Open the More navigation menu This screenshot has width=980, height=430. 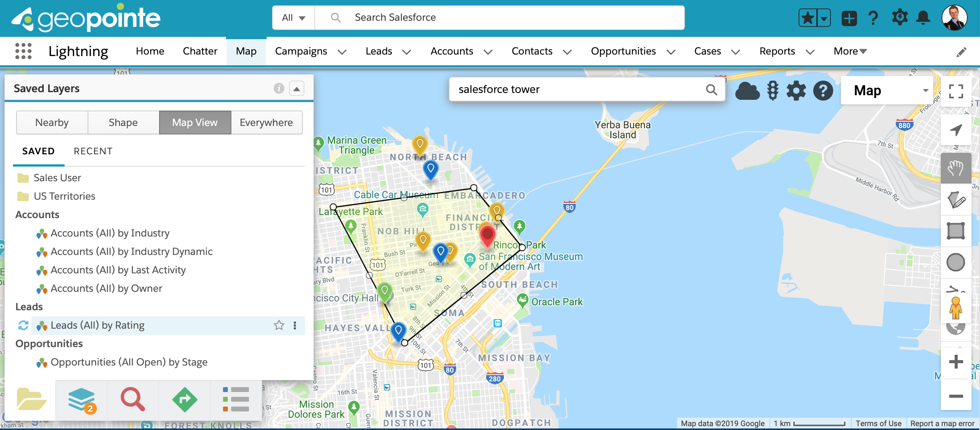coord(850,51)
